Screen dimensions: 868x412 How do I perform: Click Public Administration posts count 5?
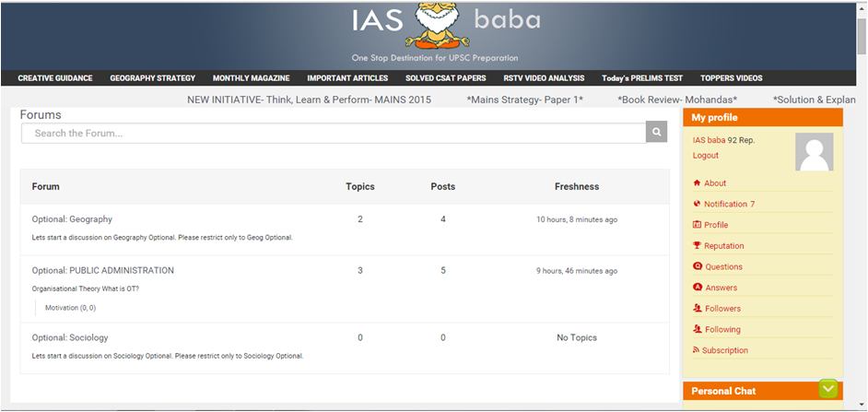pyautogui.click(x=443, y=271)
